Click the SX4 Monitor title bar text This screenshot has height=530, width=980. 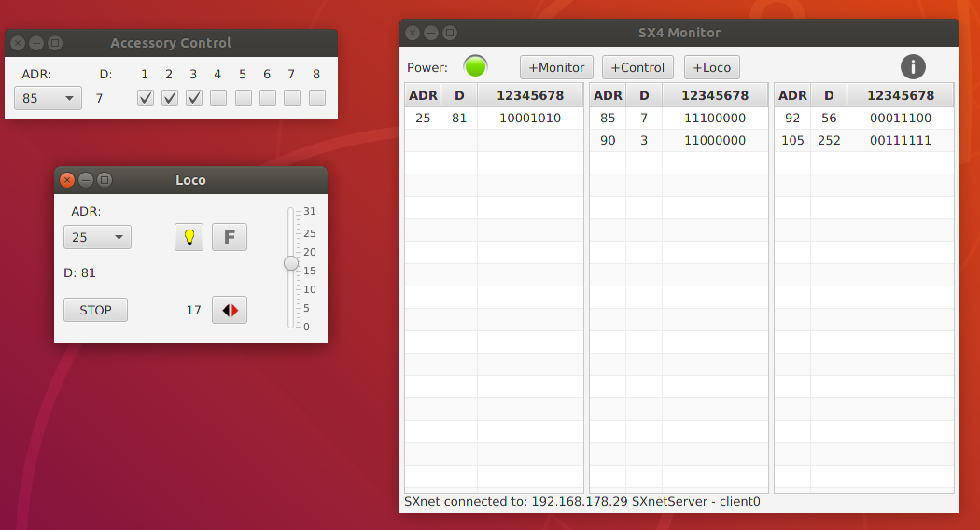[x=679, y=33]
